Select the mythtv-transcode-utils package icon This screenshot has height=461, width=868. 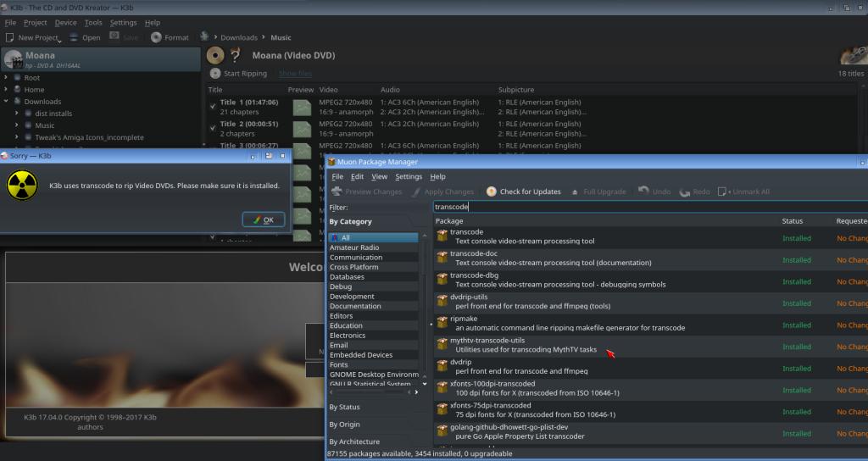(442, 344)
